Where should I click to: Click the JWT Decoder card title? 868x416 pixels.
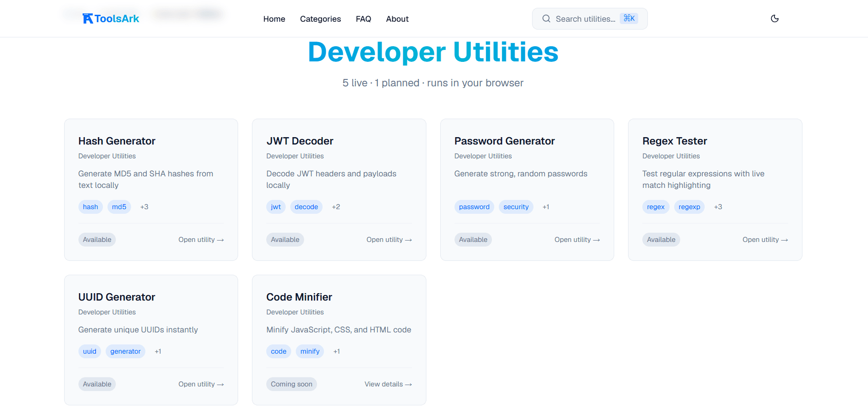point(299,141)
